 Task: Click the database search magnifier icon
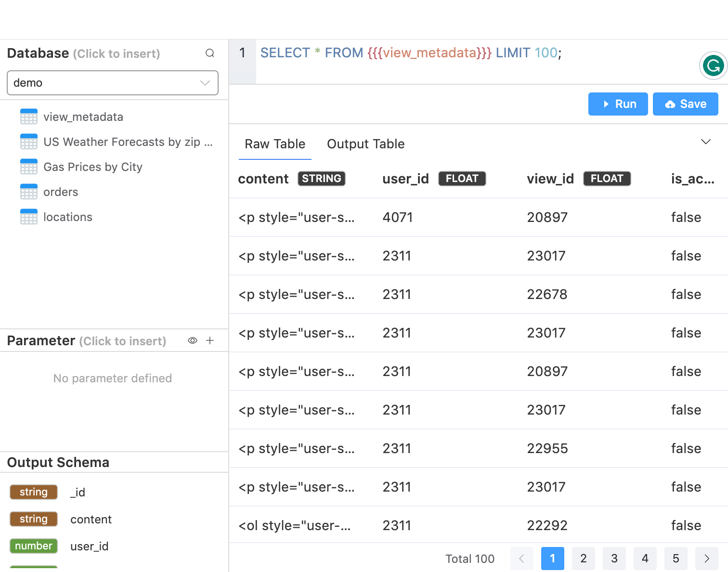pyautogui.click(x=210, y=53)
